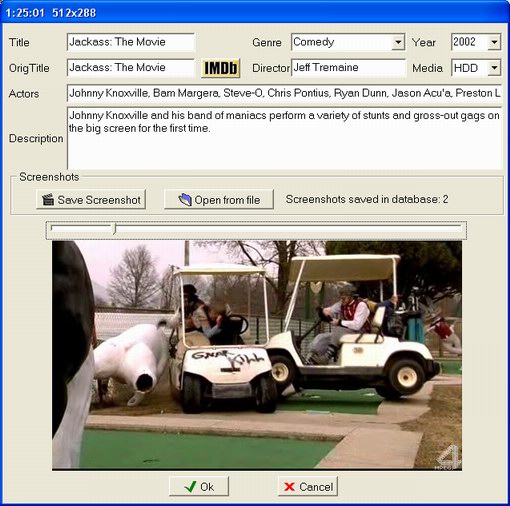Click the IMDb lookup button
The height and width of the screenshot is (506, 510).
click(x=221, y=68)
